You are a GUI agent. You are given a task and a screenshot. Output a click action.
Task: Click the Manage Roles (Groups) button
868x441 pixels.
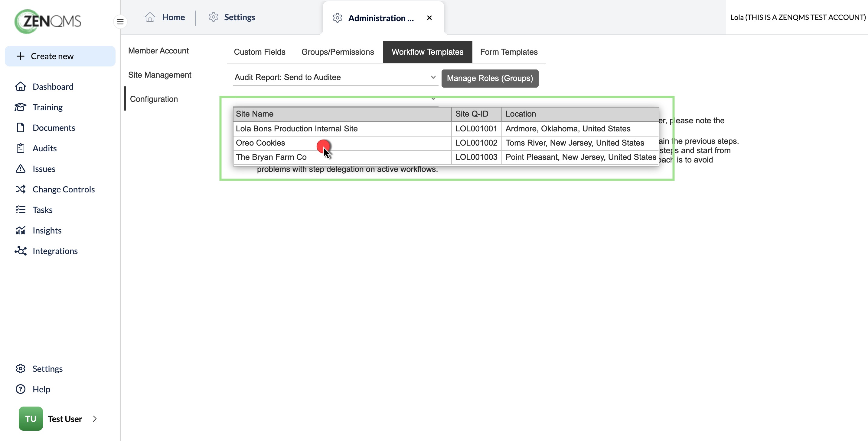click(x=490, y=78)
